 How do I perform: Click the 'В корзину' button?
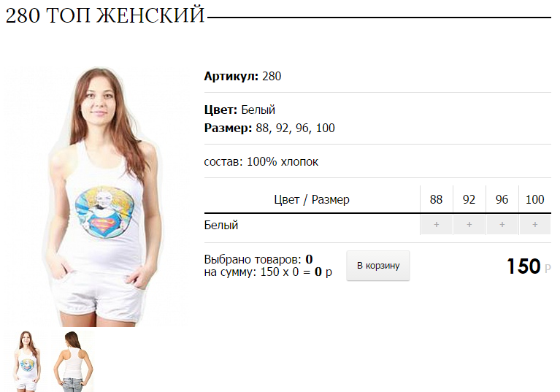pos(378,266)
